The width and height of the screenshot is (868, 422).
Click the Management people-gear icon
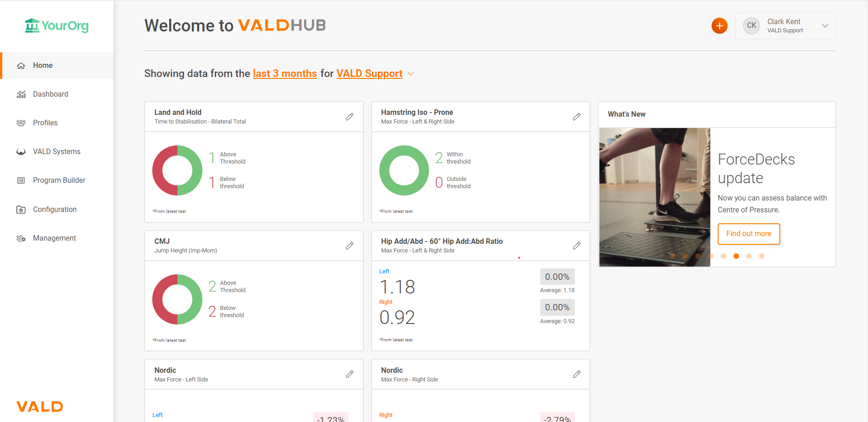pyautogui.click(x=21, y=238)
